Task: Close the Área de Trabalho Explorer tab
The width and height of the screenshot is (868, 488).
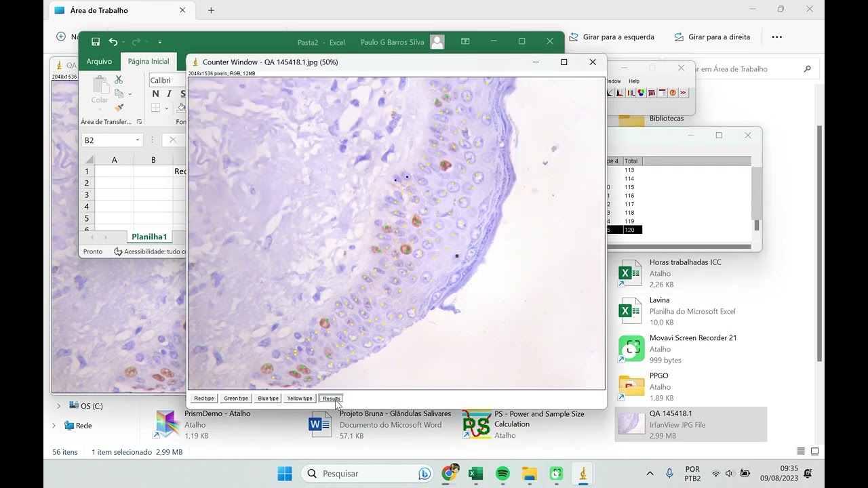Action: coord(182,10)
